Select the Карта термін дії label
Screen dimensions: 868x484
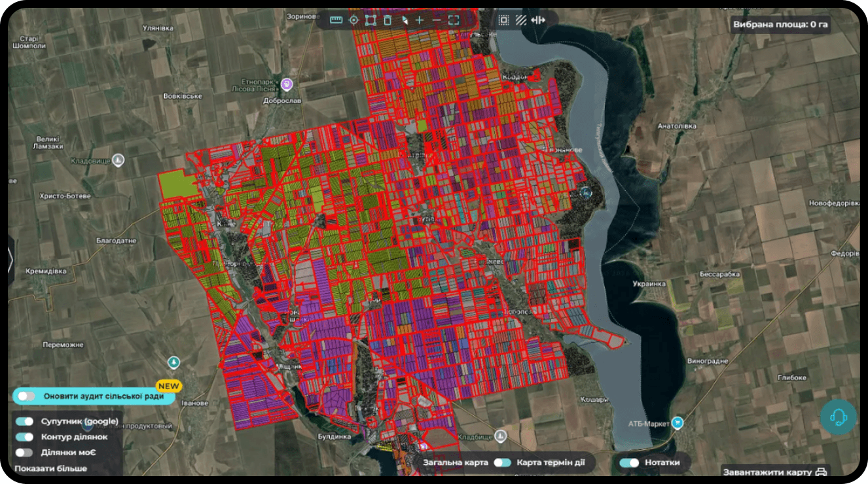(x=551, y=462)
